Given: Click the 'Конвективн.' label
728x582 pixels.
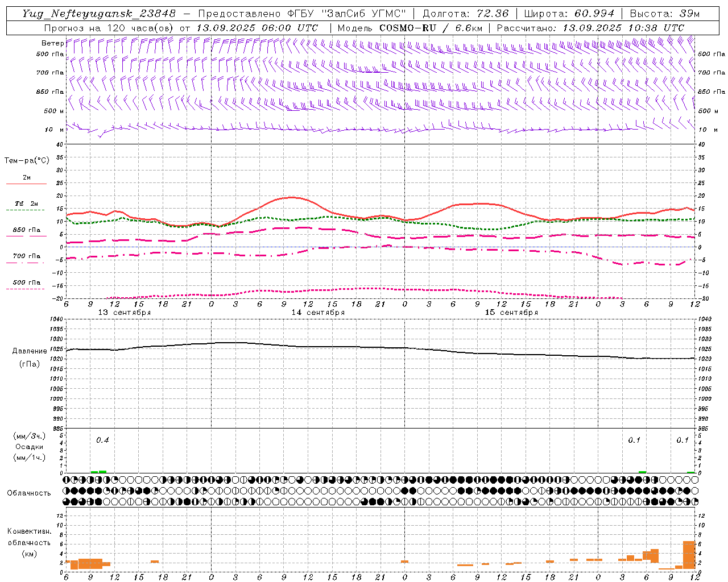Looking at the screenshot, I should 29,531.
